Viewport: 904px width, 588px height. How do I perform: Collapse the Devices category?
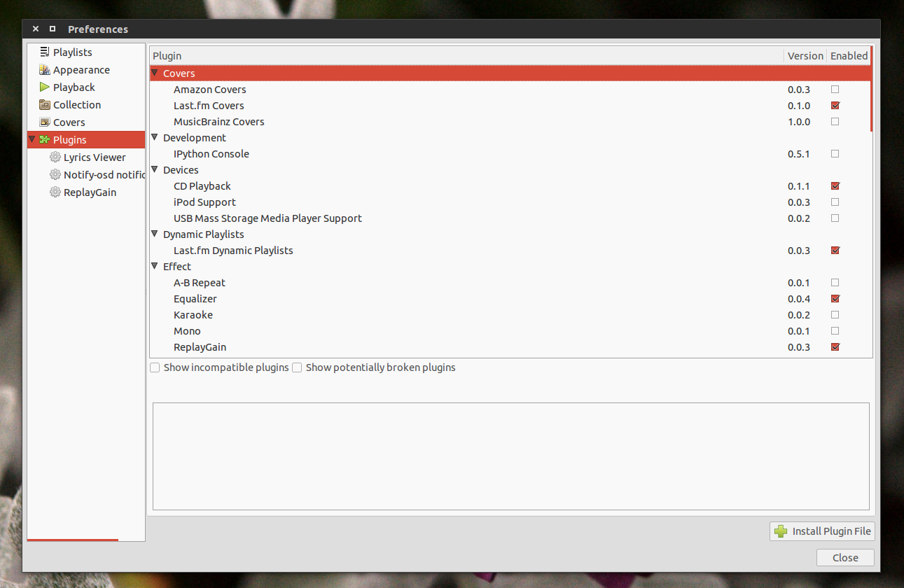155,169
